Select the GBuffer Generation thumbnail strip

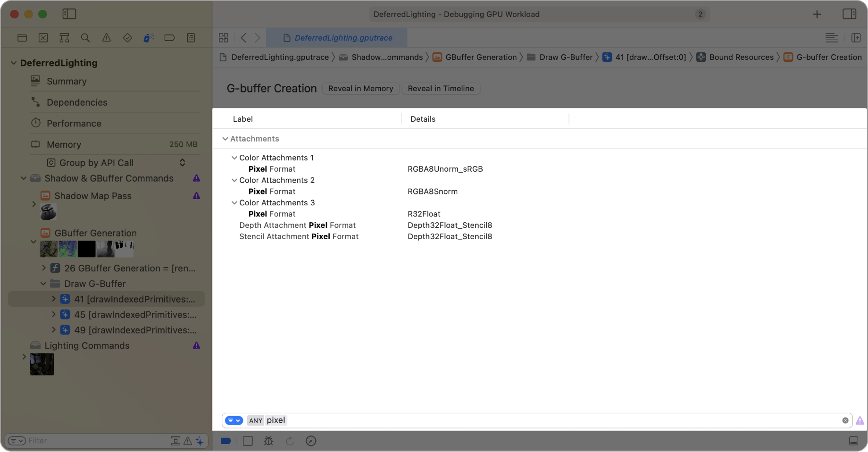pos(87,249)
